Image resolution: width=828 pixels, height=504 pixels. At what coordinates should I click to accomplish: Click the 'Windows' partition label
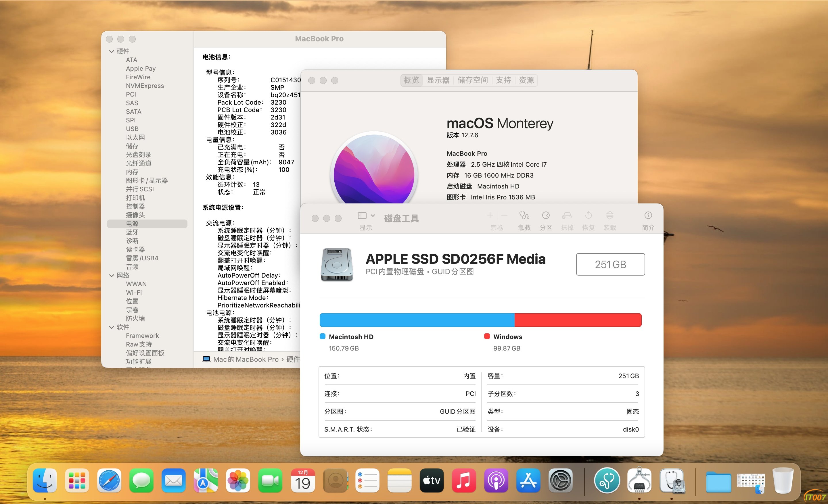point(508,337)
